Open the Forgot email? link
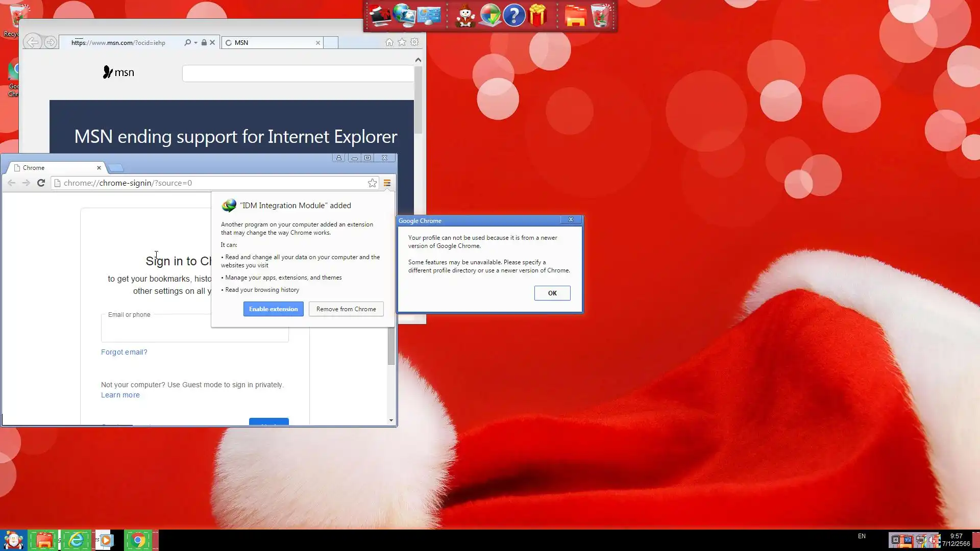 (124, 352)
